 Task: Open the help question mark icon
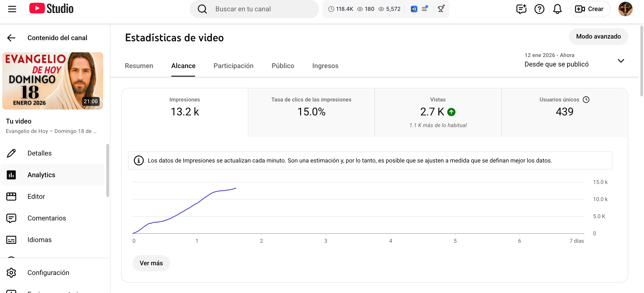(539, 9)
